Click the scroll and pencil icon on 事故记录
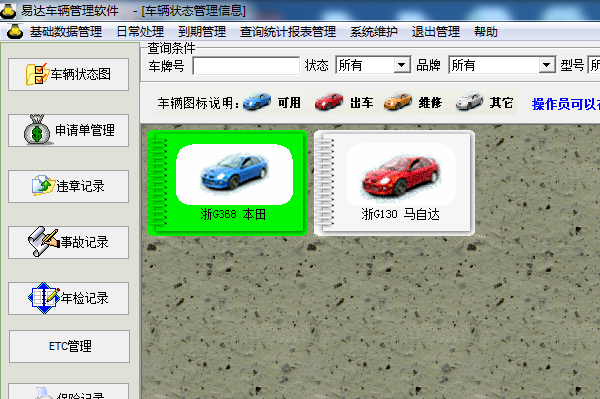The height and width of the screenshot is (399, 600). coord(43,241)
